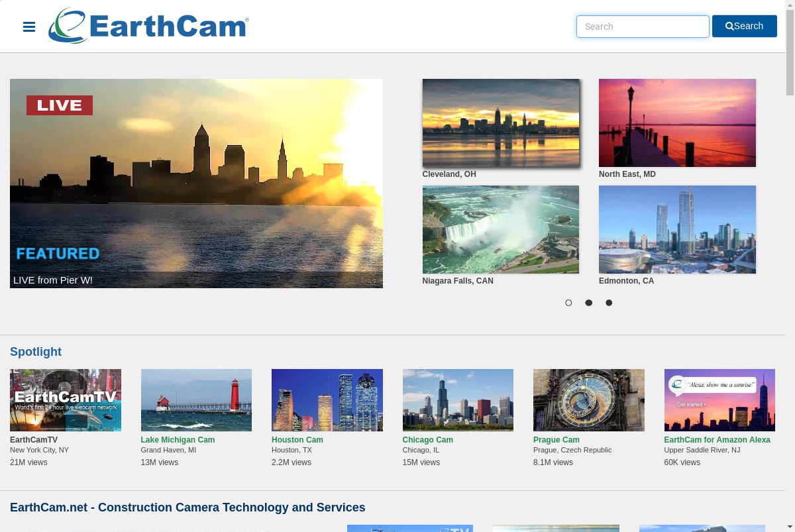Click the Niagara Falls, CAN caption
This screenshot has width=795, height=532.
point(458,281)
